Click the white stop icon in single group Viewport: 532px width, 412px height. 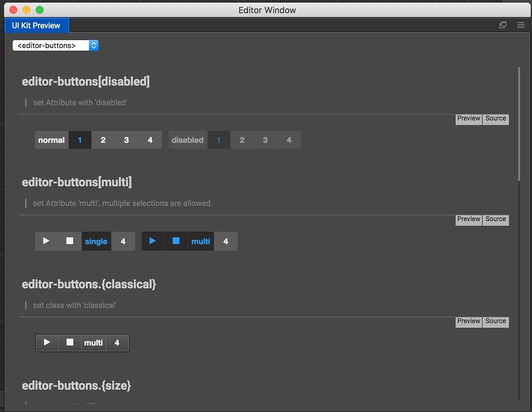pos(70,241)
